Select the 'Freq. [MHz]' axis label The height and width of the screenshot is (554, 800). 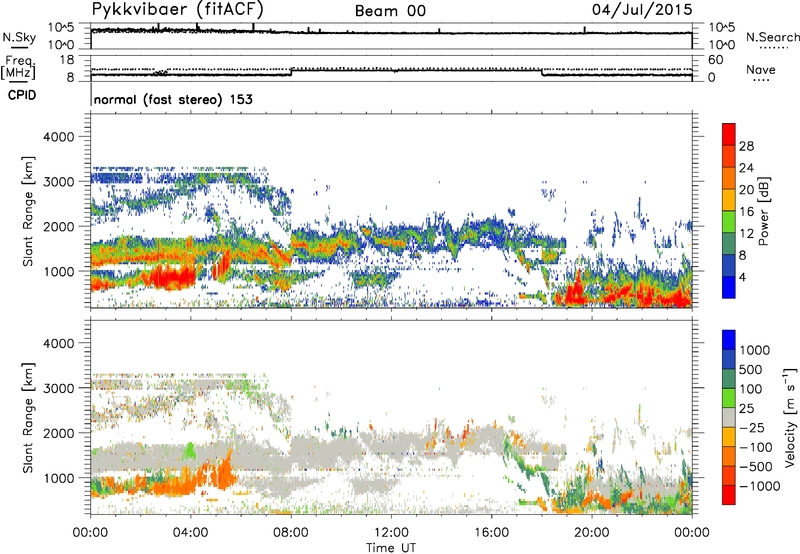coord(19,68)
